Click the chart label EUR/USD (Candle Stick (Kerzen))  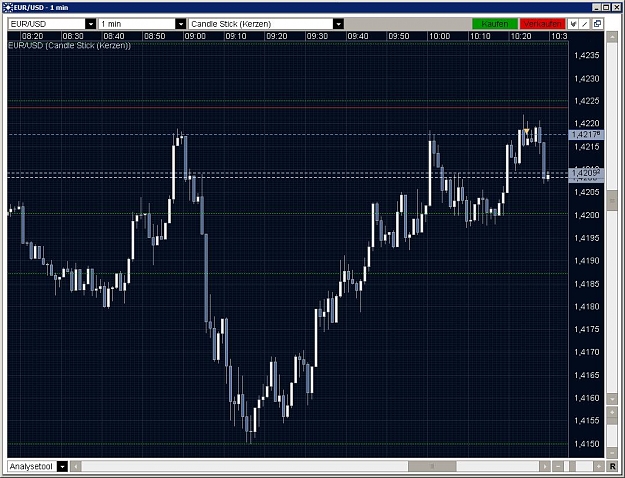click(x=69, y=45)
